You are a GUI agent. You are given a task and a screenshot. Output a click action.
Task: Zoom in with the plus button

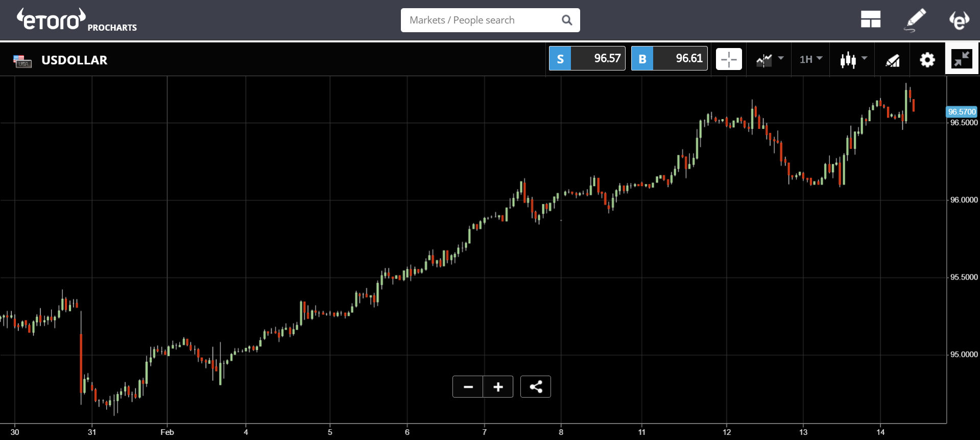point(498,387)
